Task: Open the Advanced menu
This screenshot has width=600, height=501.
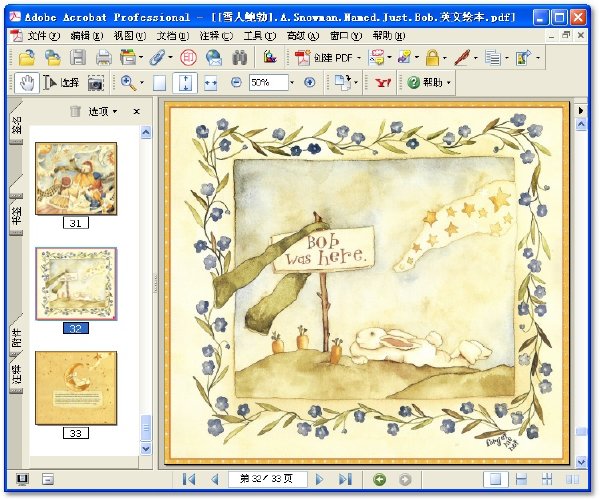Action: (x=303, y=36)
